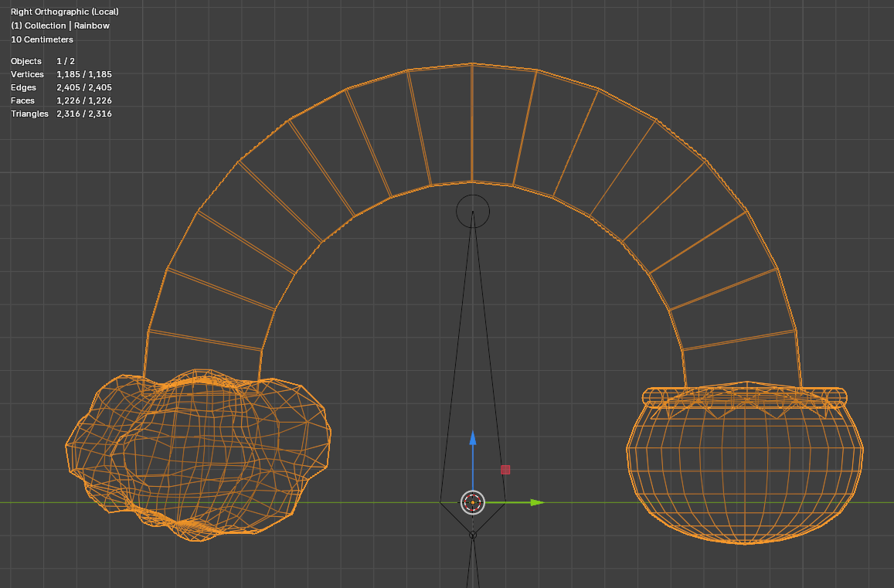The width and height of the screenshot is (894, 588).
Task: Click the green Y-axis gizmo arrow
Action: click(536, 502)
